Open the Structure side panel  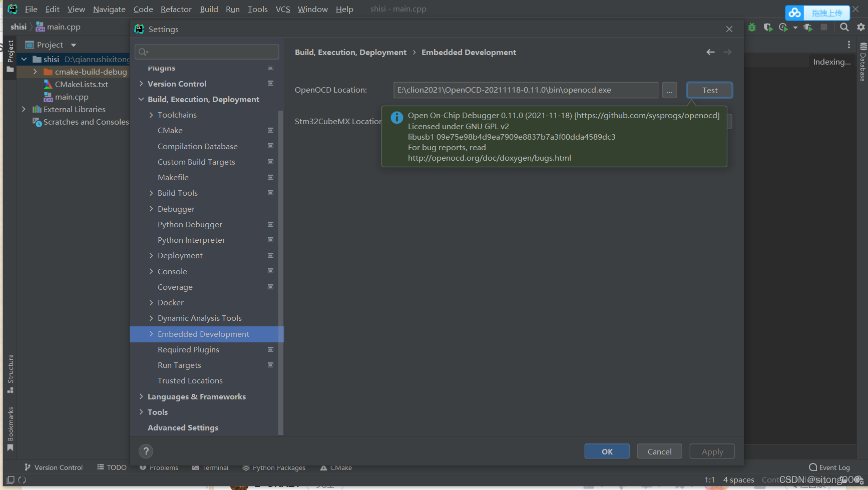click(11, 374)
